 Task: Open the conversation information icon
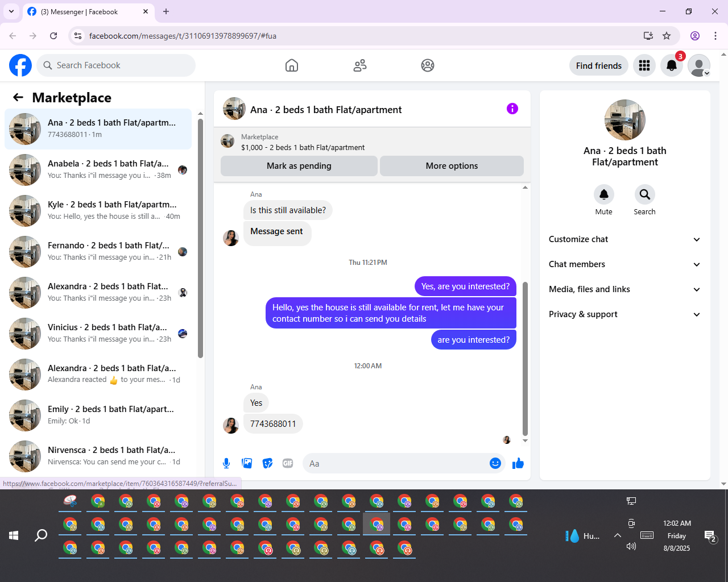click(512, 109)
